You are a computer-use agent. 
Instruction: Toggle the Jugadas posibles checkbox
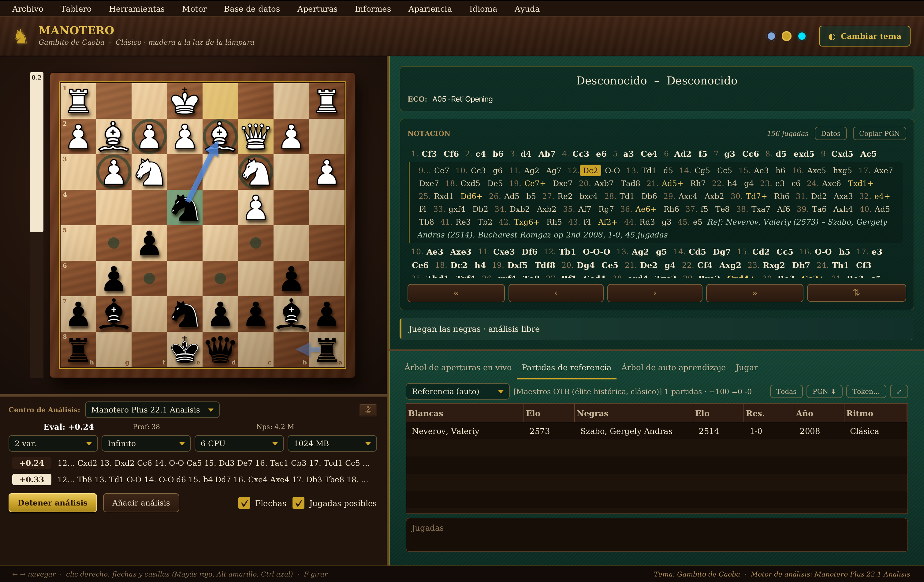pos(298,503)
